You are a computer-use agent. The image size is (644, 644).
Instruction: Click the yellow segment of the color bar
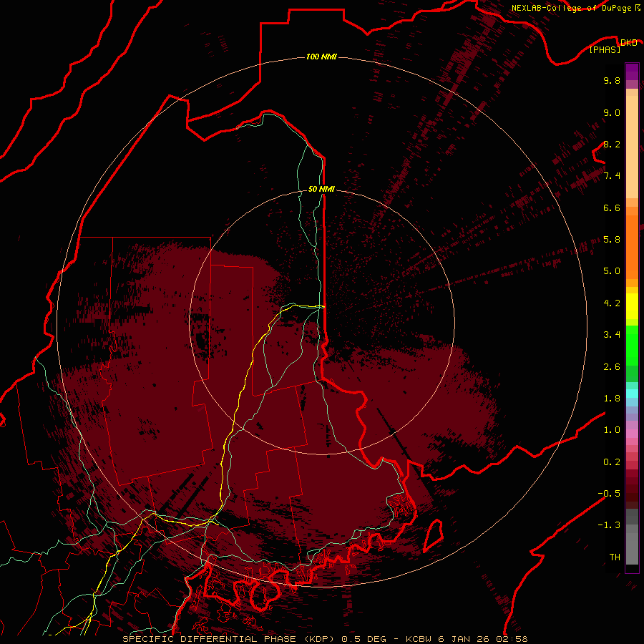click(632, 306)
